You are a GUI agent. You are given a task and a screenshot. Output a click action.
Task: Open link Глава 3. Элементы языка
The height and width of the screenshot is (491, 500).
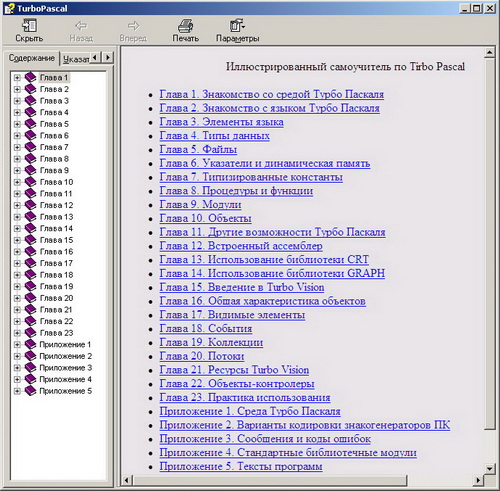pyautogui.click(x=221, y=122)
